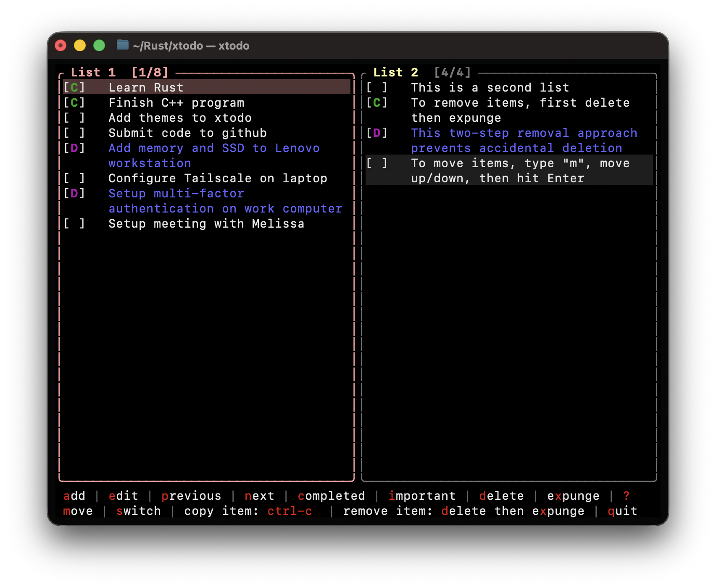Select Setup meeting with Melissa item

(206, 223)
